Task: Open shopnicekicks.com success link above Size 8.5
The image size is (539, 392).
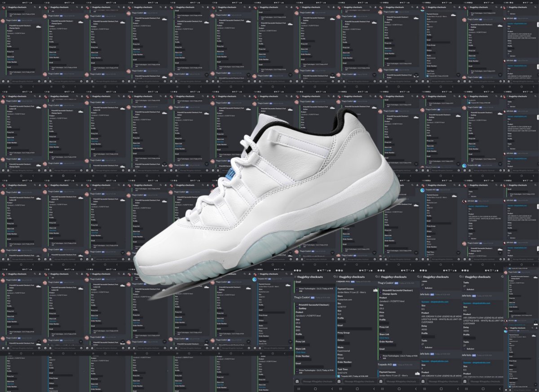Action: [x=435, y=302]
